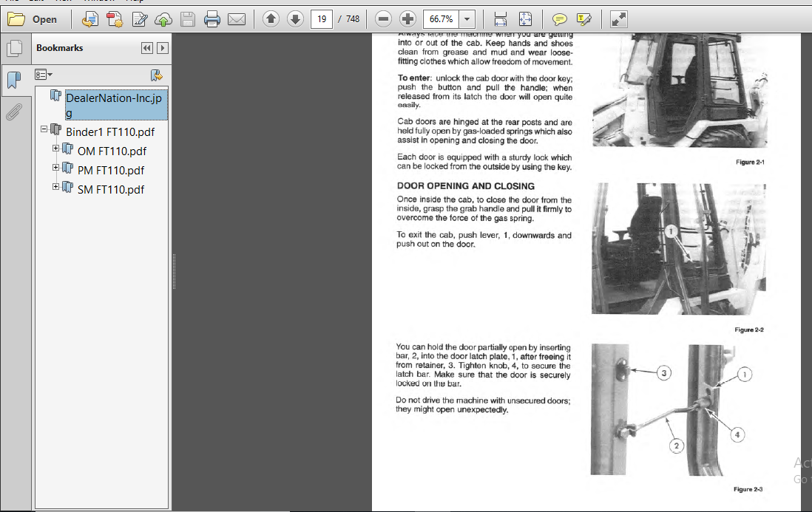
Task: Toggle read mode expand icon
Action: [x=618, y=20]
